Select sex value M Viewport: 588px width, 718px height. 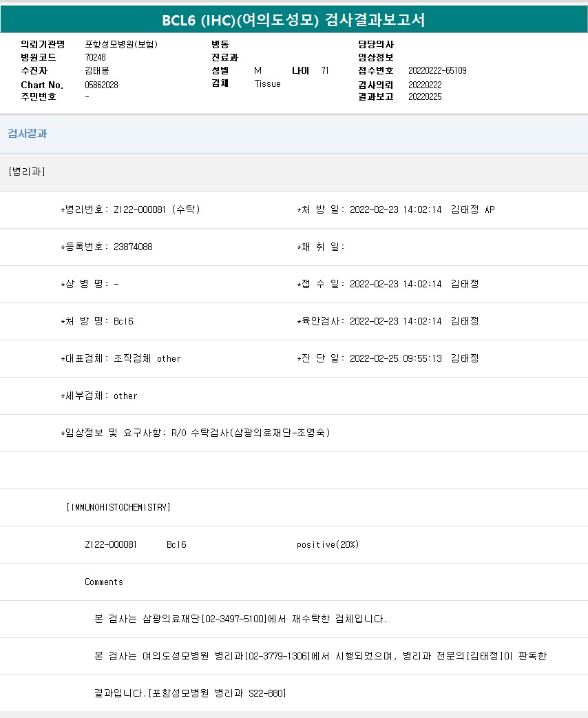point(258,70)
